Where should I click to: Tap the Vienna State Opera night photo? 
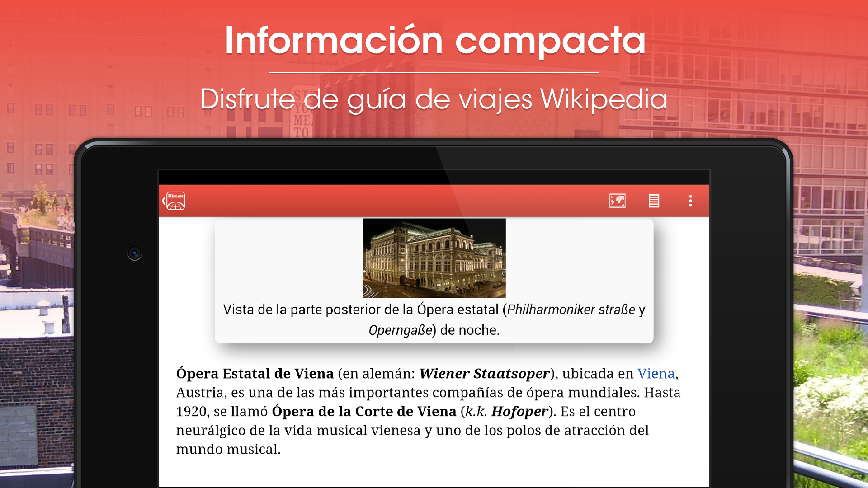(434, 258)
